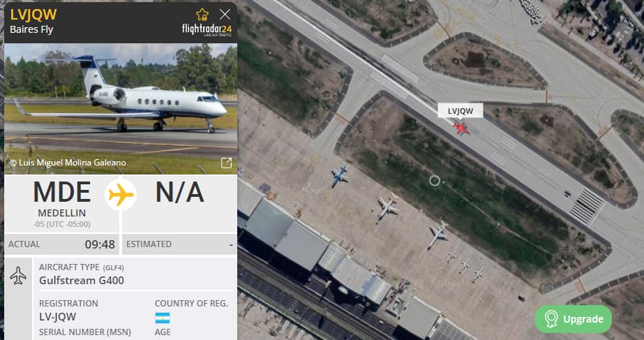Click the Gulfstream G400 aircraft type text

[82, 281]
